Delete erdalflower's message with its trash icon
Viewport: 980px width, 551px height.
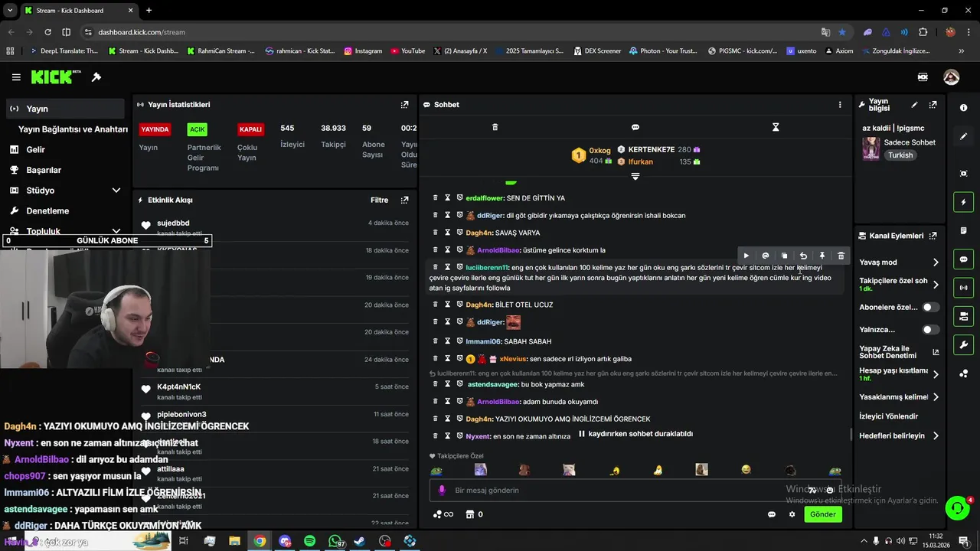click(x=436, y=198)
